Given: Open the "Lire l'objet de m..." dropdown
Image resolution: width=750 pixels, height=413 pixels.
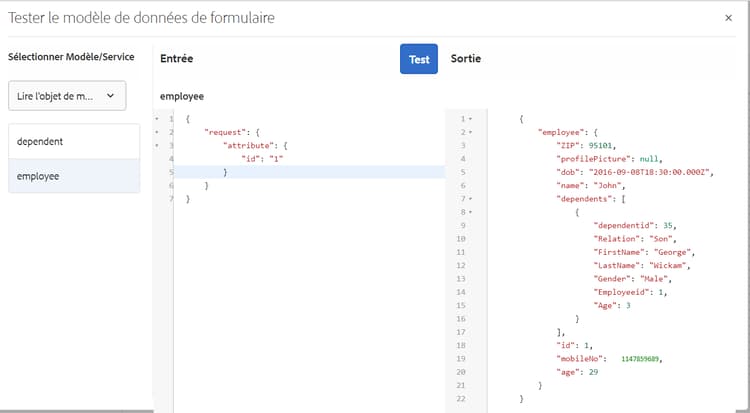Looking at the screenshot, I should click(x=67, y=97).
